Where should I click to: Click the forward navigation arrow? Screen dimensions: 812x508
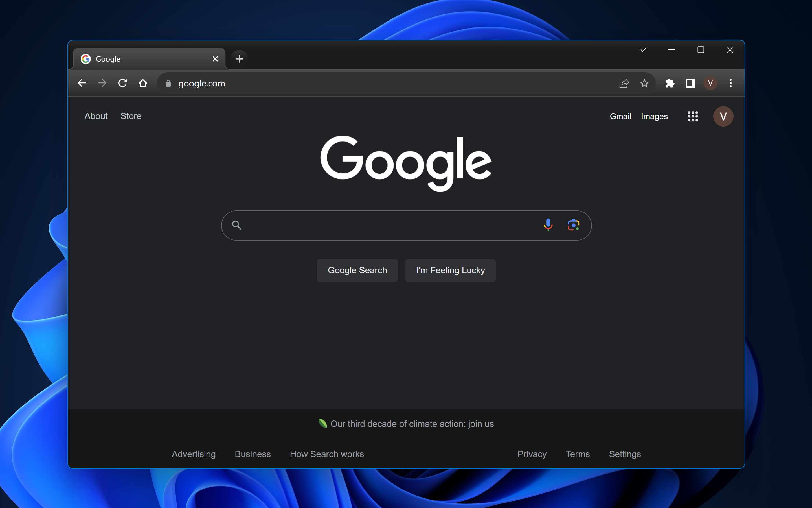(102, 83)
